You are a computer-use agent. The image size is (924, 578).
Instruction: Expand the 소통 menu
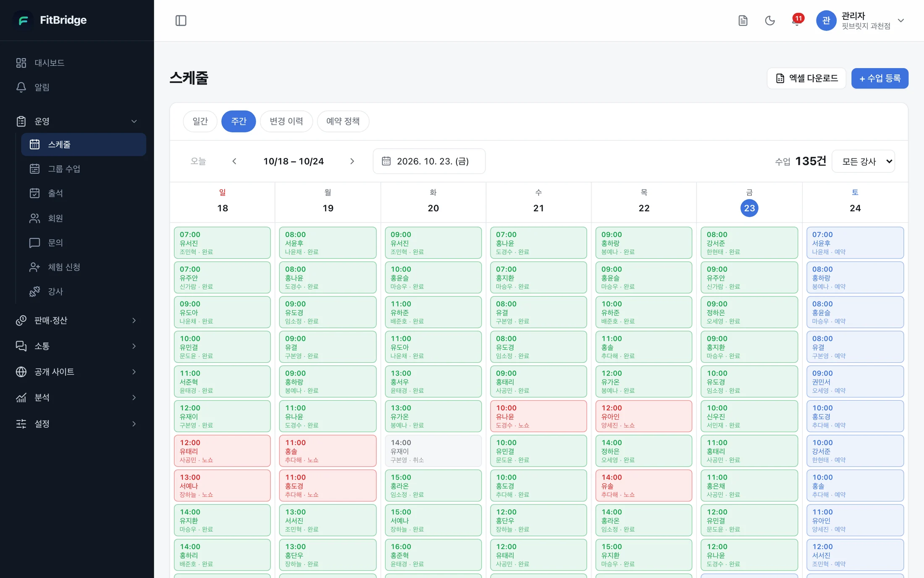point(77,346)
